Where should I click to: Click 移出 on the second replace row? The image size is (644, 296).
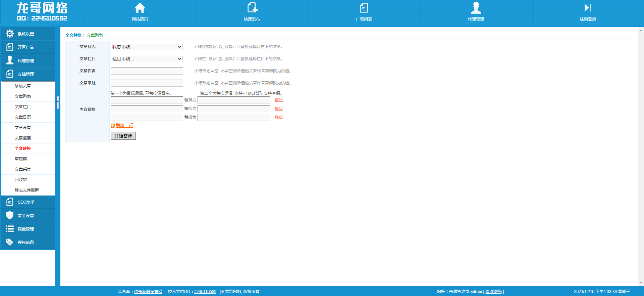click(x=279, y=109)
